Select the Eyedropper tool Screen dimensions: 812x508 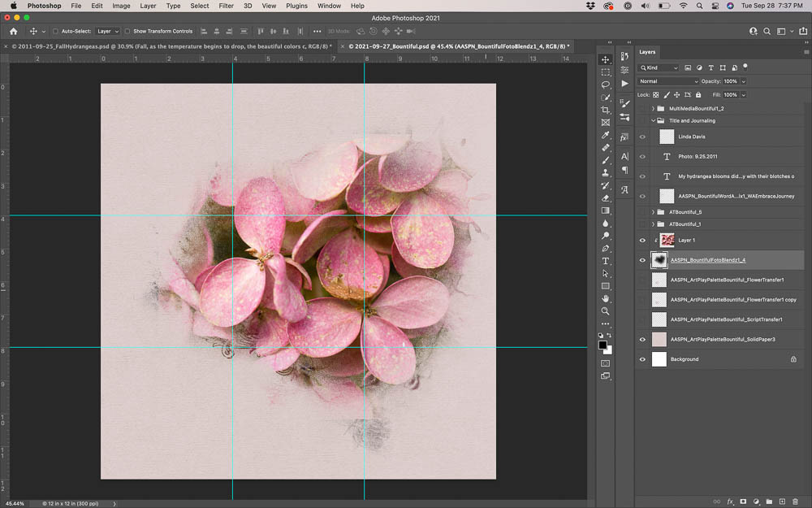pos(605,135)
